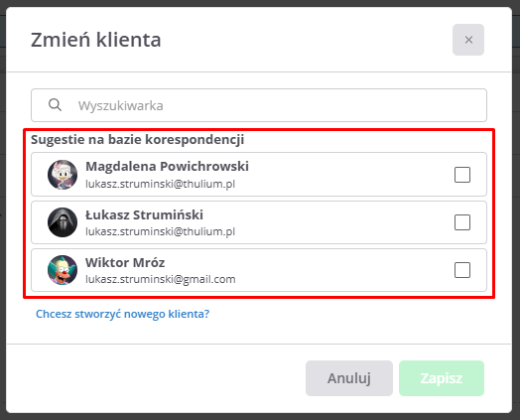Select the Wiktor Mróz checkbox

[462, 270]
